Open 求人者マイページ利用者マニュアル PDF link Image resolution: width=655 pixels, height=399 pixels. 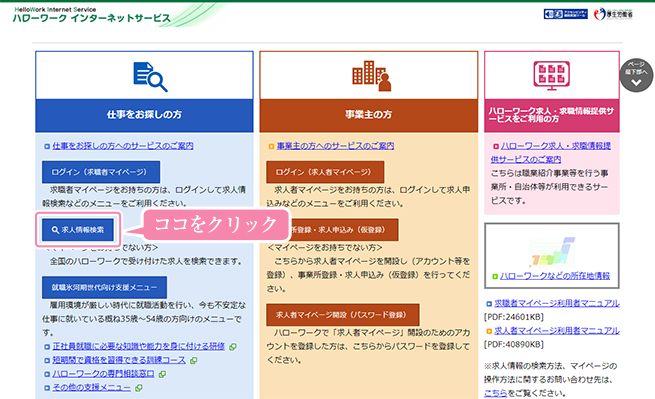557,331
